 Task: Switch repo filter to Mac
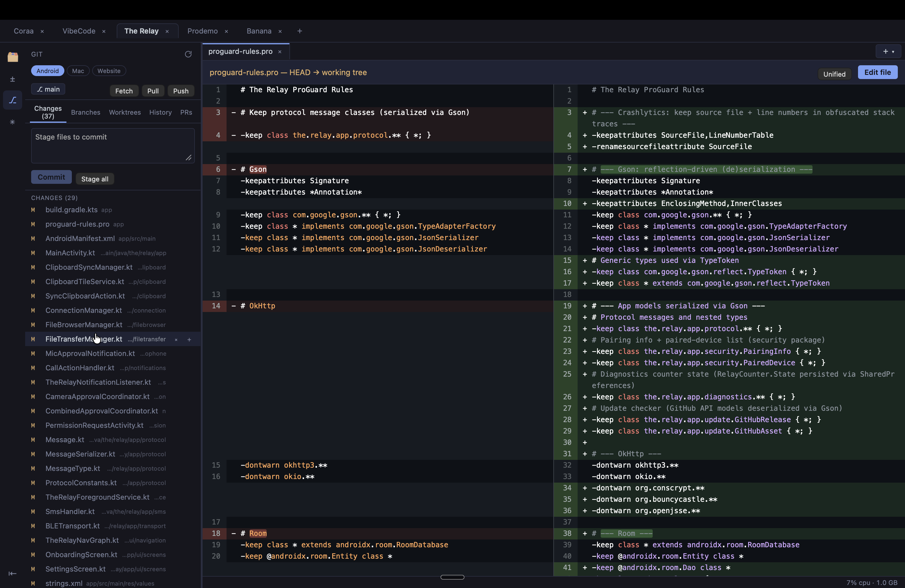tap(78, 71)
